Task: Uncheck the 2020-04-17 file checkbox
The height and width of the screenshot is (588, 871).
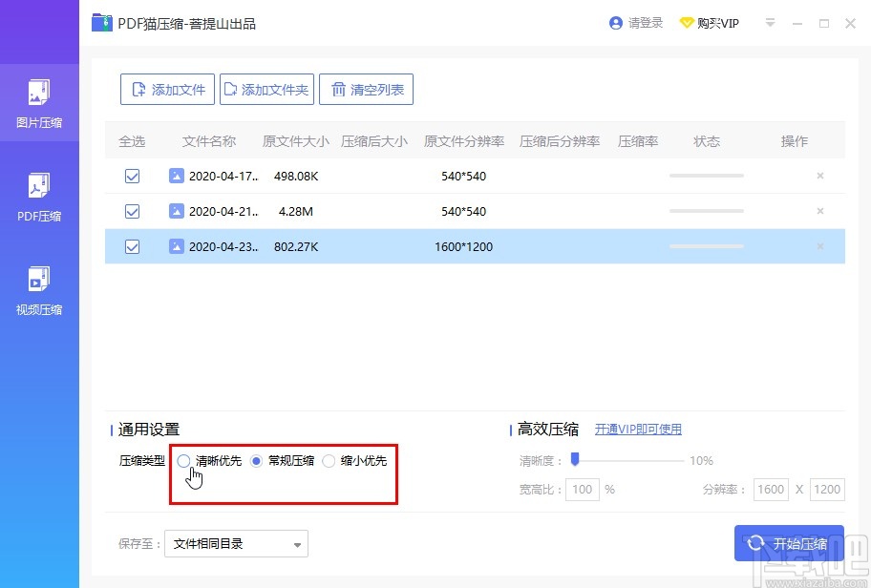Action: click(132, 176)
